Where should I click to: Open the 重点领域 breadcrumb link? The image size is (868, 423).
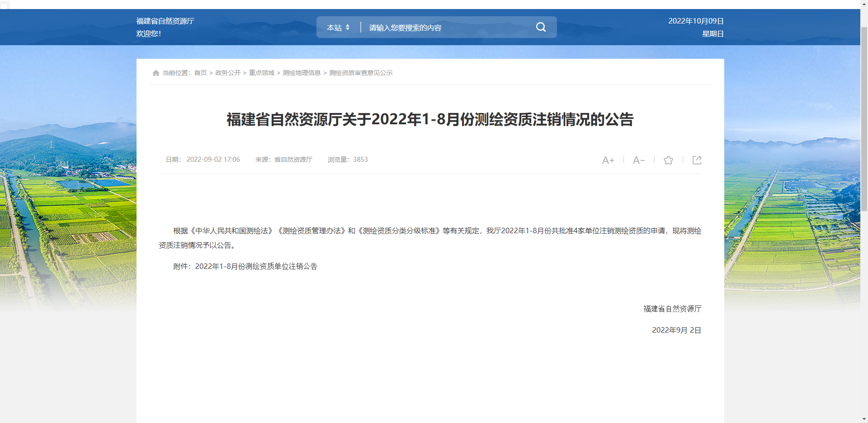(261, 73)
